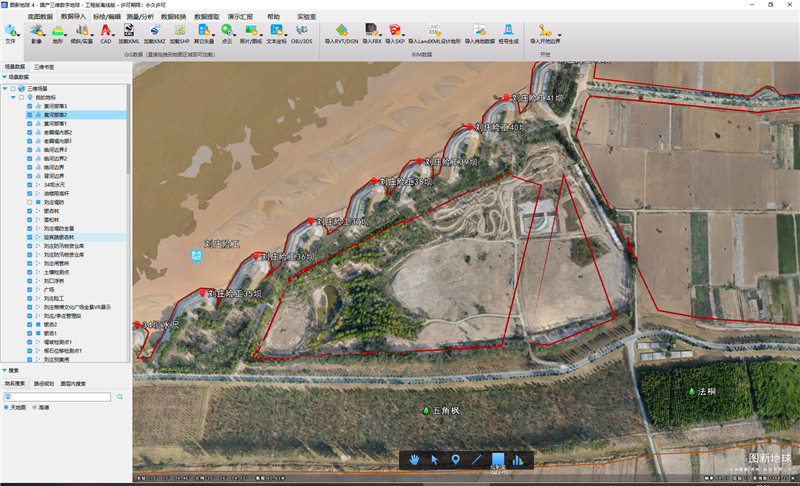Click the OBJ/3DS import icon
This screenshot has width=800, height=486.
[302, 31]
